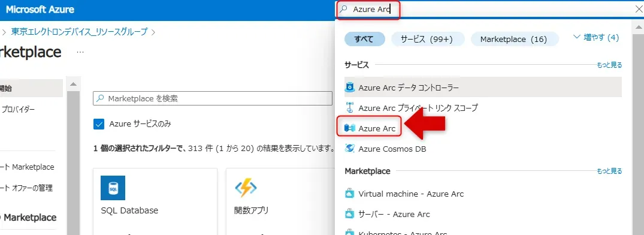
Task: Click the Microsoft Azure home title
Action: pyautogui.click(x=40, y=10)
